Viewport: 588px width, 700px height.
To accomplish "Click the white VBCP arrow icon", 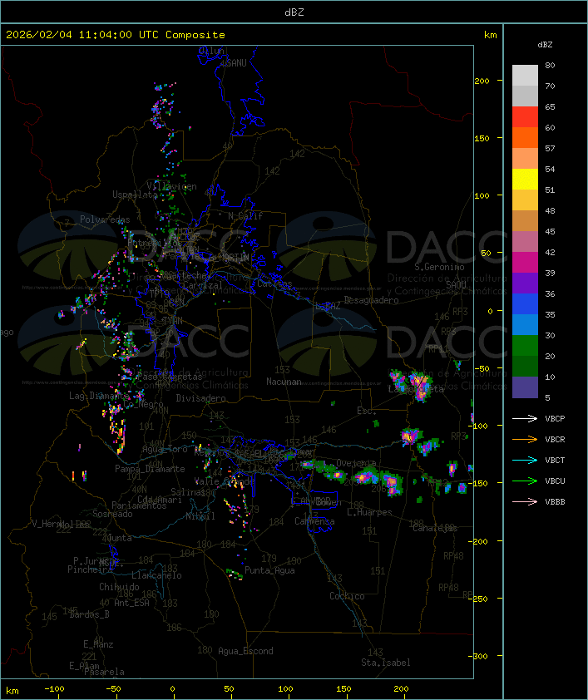I will (525, 418).
